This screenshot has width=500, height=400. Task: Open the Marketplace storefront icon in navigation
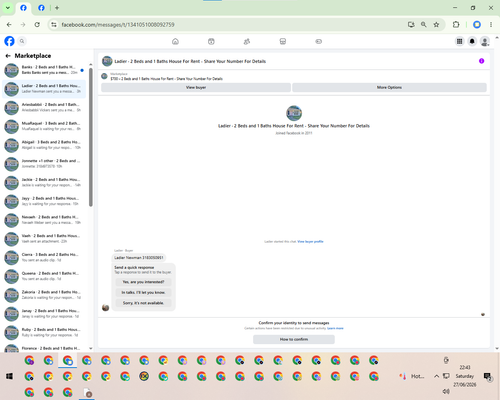(283, 41)
